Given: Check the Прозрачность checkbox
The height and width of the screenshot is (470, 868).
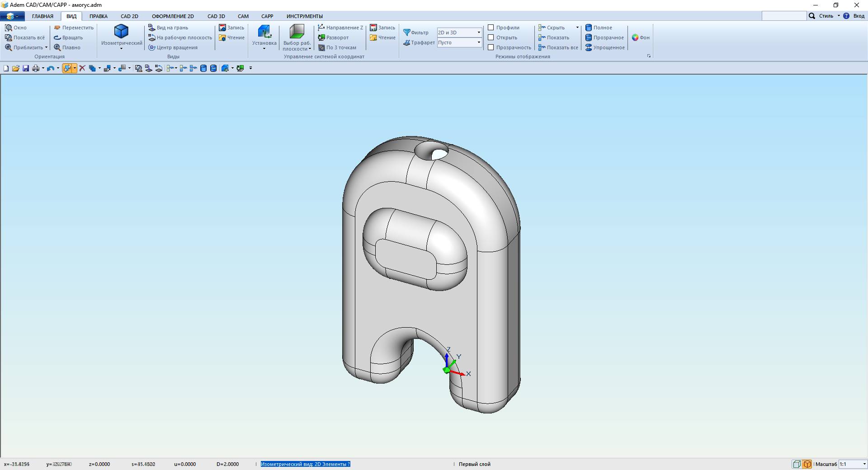Looking at the screenshot, I should pyautogui.click(x=491, y=47).
